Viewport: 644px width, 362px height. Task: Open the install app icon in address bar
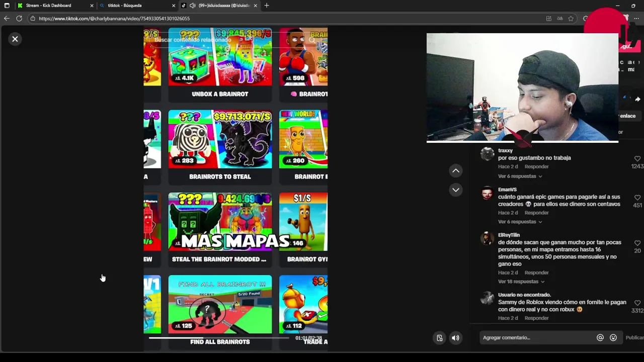coord(548,19)
